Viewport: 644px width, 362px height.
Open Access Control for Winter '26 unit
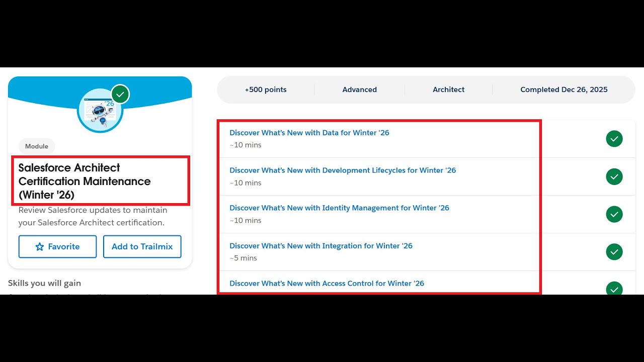click(x=327, y=284)
